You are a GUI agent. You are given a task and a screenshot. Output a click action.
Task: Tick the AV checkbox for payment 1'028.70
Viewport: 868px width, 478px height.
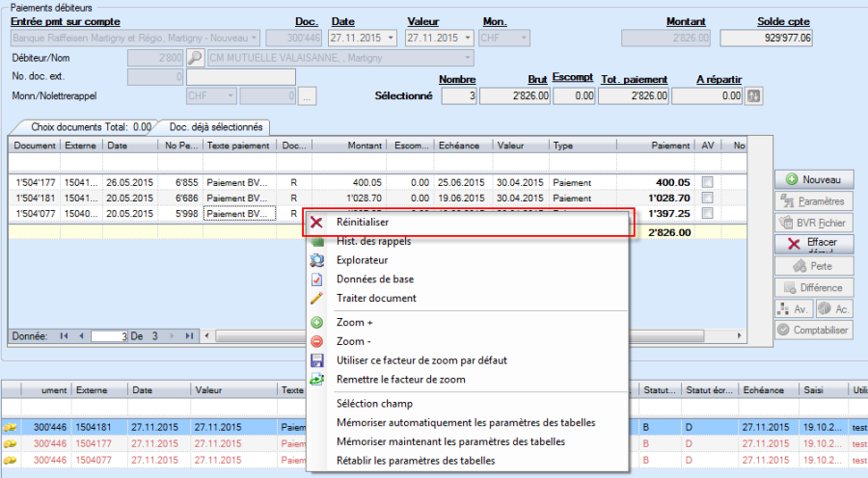(708, 198)
